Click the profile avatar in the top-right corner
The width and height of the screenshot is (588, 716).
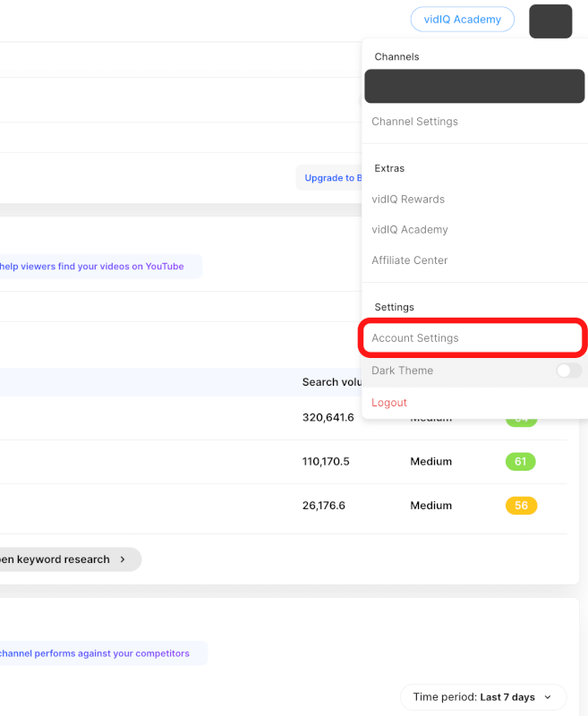[550, 21]
